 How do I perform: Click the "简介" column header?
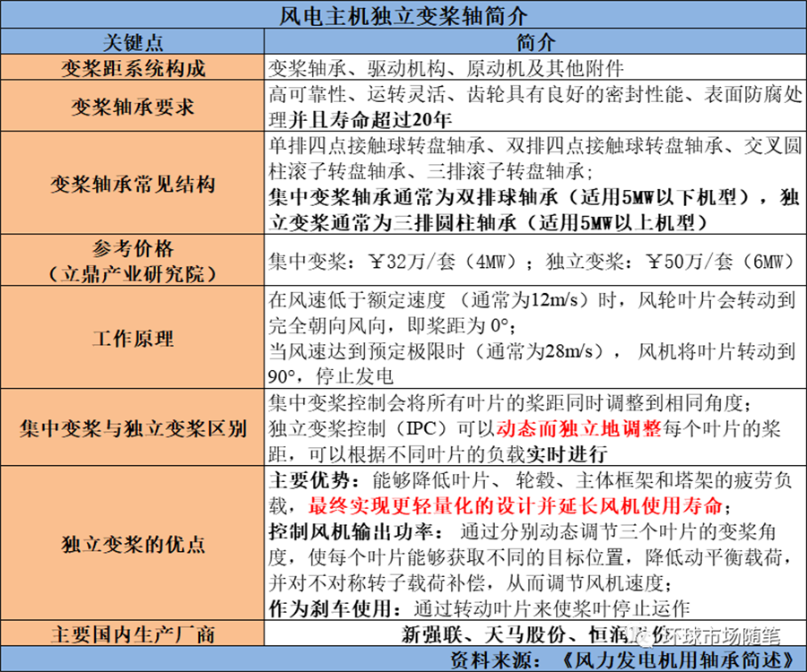(x=535, y=41)
